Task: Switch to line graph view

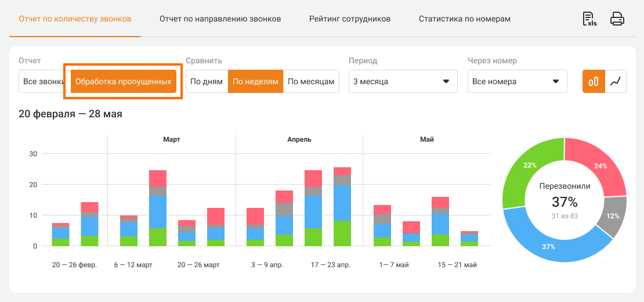Action: pyautogui.click(x=616, y=81)
